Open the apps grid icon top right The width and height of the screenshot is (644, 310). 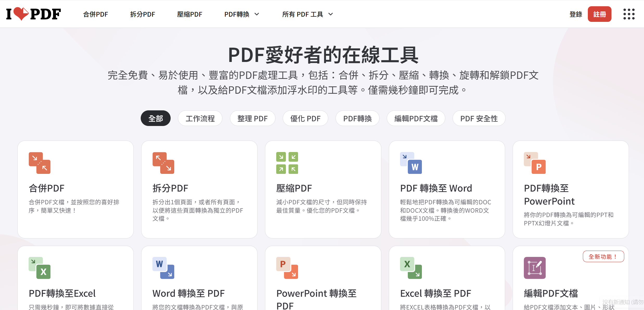click(x=629, y=14)
